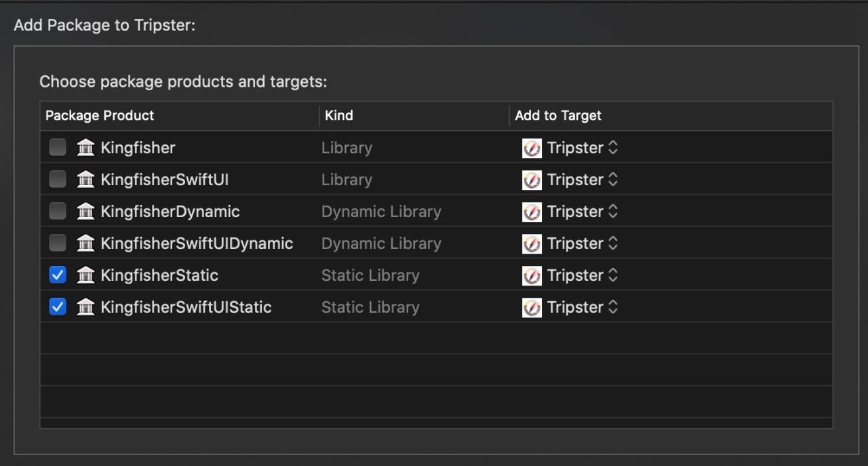The image size is (868, 466).
Task: Select the KingfisherSwiftUIStatic product name
Action: 186,307
